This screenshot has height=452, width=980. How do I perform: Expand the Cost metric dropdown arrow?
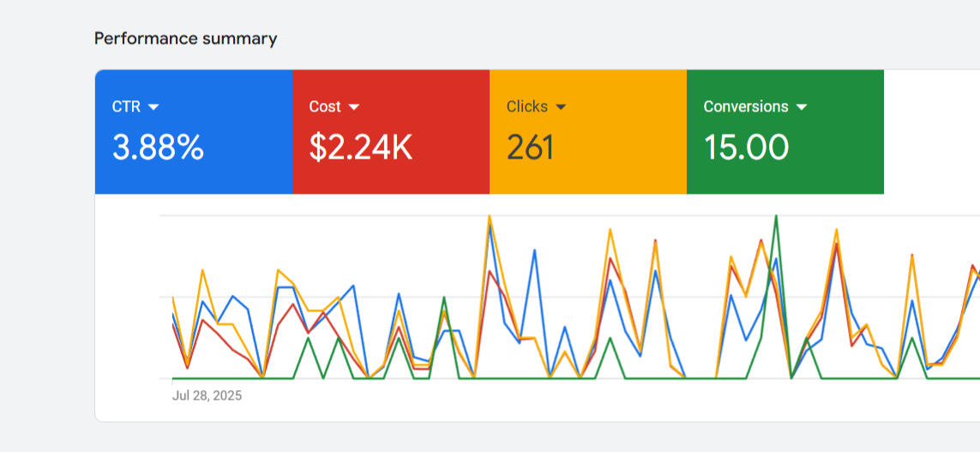[353, 107]
